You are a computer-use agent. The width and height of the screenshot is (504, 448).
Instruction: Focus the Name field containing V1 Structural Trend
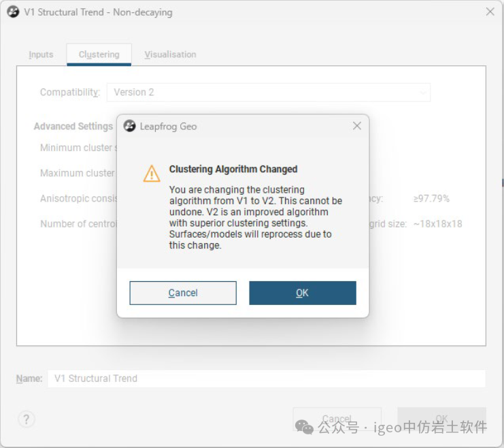tap(267, 379)
